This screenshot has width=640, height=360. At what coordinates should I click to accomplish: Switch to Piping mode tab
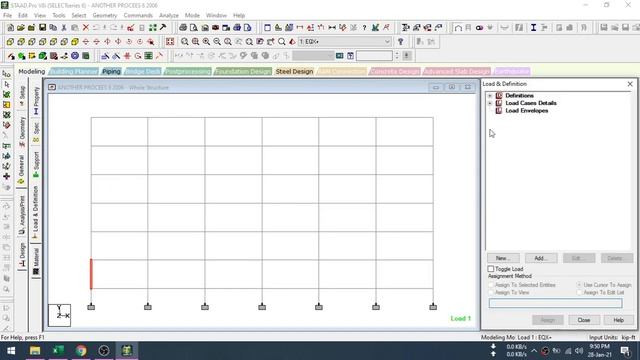tap(111, 71)
